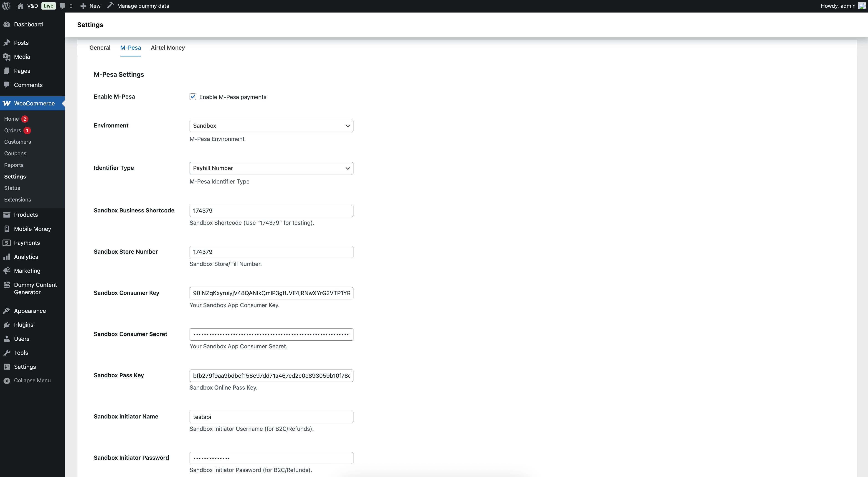Focus the Sandbox Initiator Name field
868x477 pixels.
pyautogui.click(x=271, y=417)
